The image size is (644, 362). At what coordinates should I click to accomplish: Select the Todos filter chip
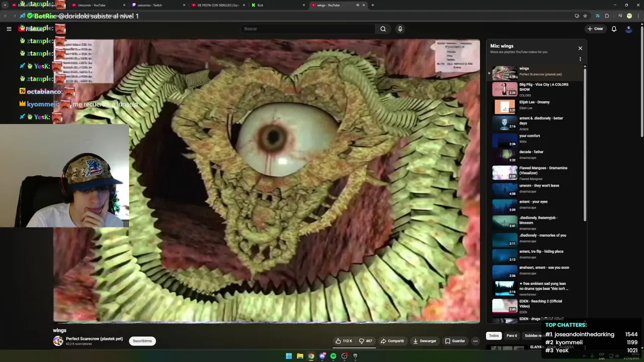pyautogui.click(x=494, y=335)
